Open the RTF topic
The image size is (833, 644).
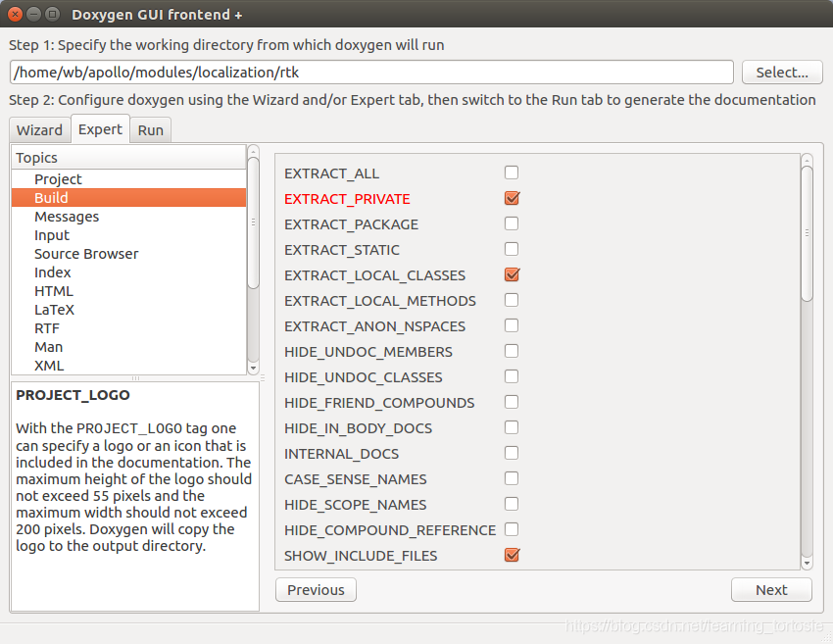(128, 327)
